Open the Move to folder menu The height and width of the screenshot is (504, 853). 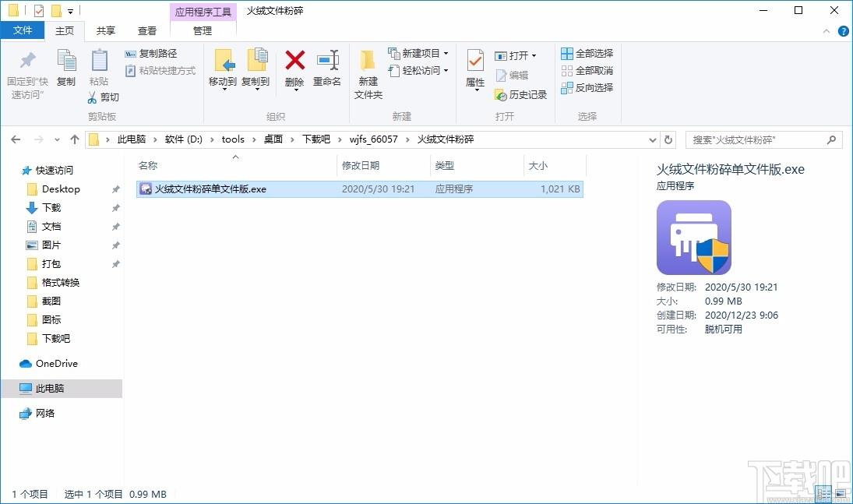pos(223,69)
